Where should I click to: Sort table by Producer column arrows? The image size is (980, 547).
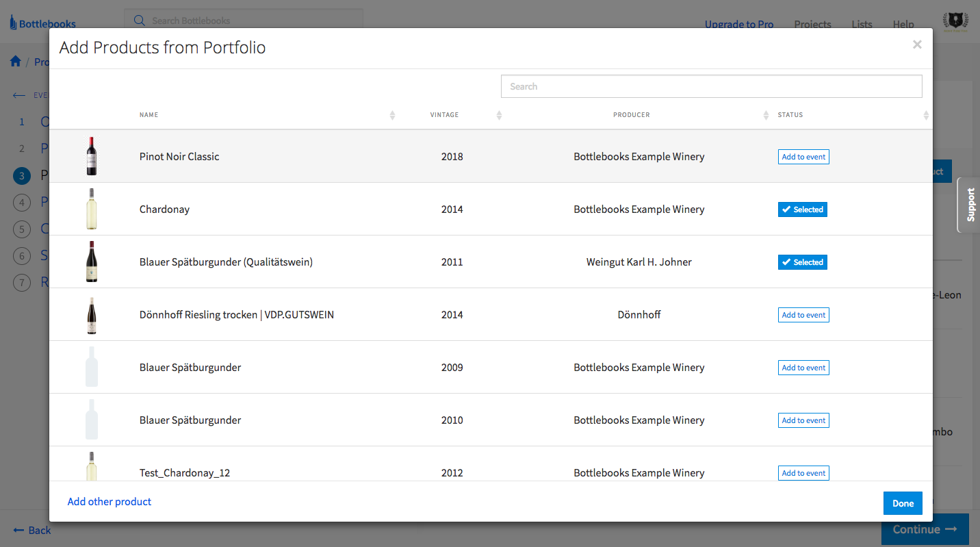click(x=766, y=115)
